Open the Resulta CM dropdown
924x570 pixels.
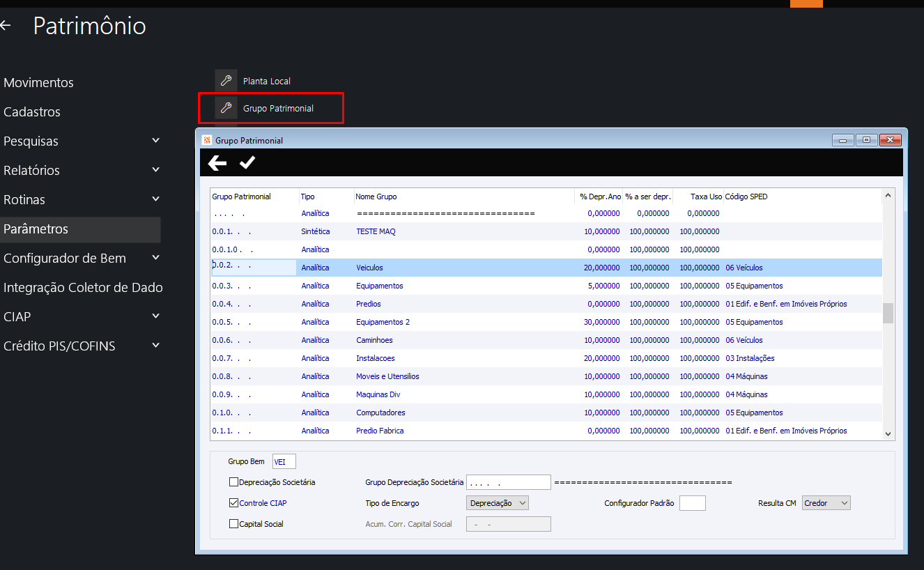826,502
